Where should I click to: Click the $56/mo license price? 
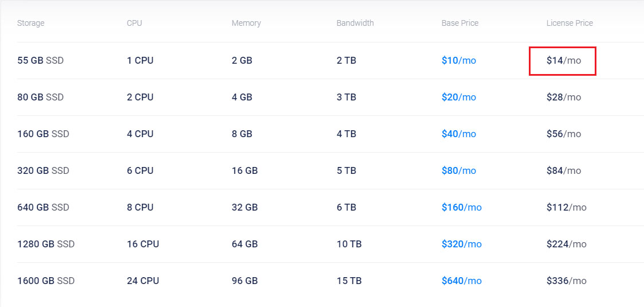[564, 134]
